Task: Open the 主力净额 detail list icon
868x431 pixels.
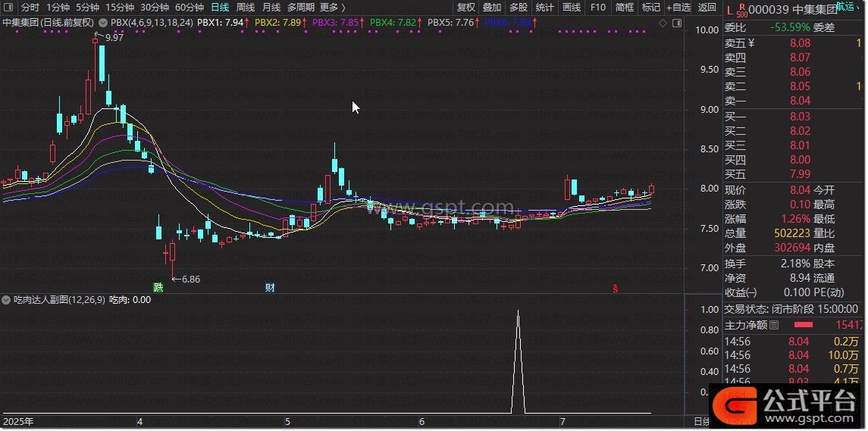Action: pyautogui.click(x=774, y=325)
